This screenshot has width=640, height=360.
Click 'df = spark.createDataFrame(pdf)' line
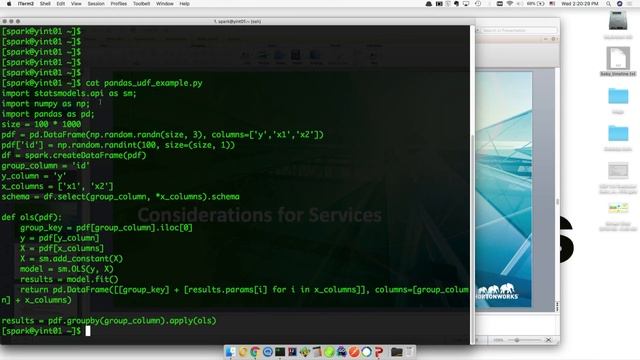[x=73, y=155]
